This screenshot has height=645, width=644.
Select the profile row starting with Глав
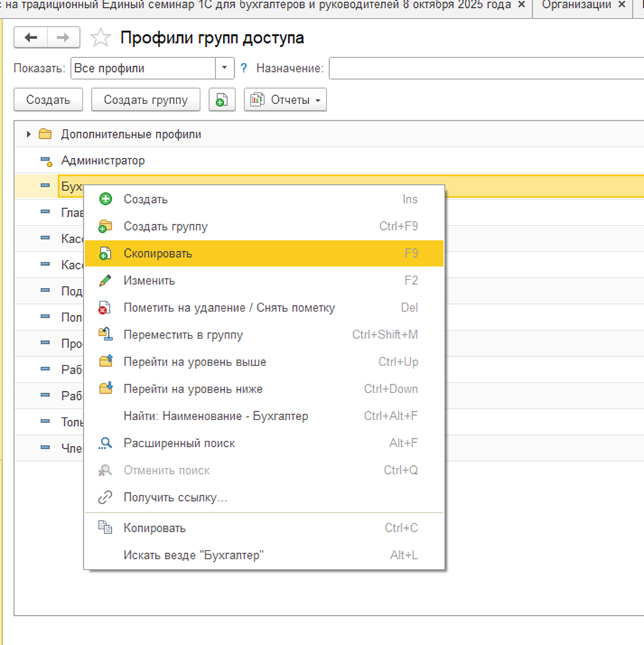[48, 212]
